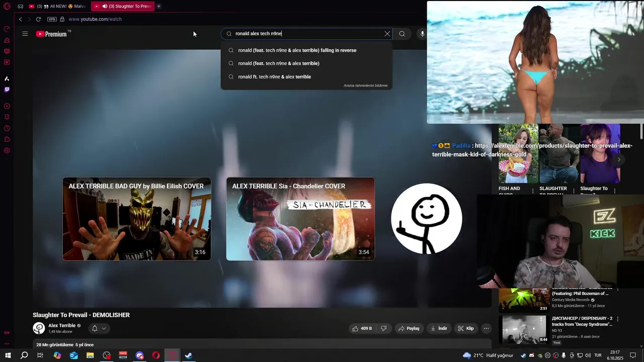The image size is (644, 362).
Task: Select suggestion 'ronald (feat. tech n9ne & alex terrible)'
Action: (306, 63)
